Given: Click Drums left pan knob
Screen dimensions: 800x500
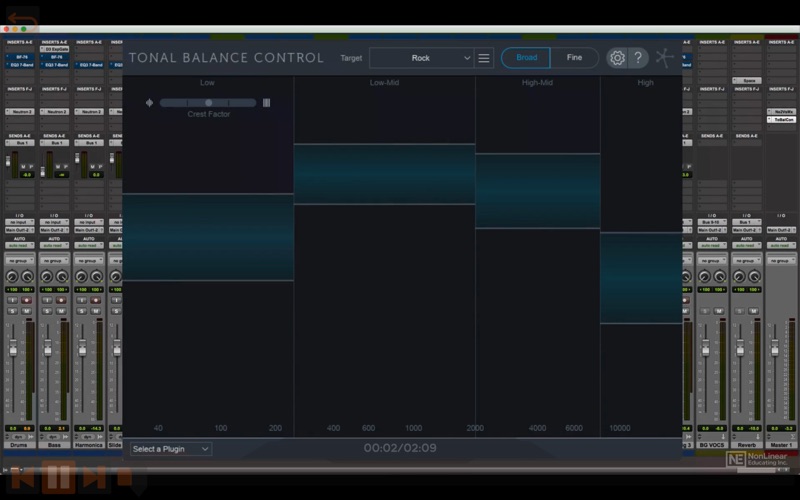Looking at the screenshot, I should point(12,277).
